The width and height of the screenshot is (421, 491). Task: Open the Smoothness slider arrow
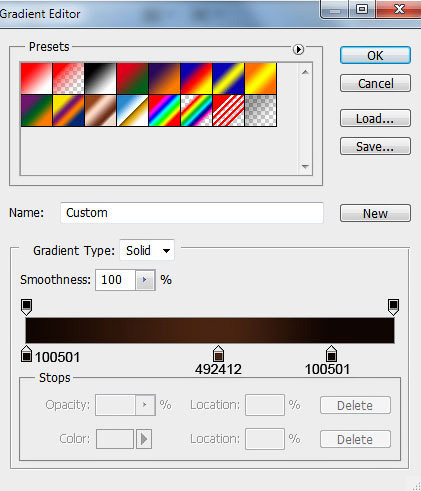145,280
